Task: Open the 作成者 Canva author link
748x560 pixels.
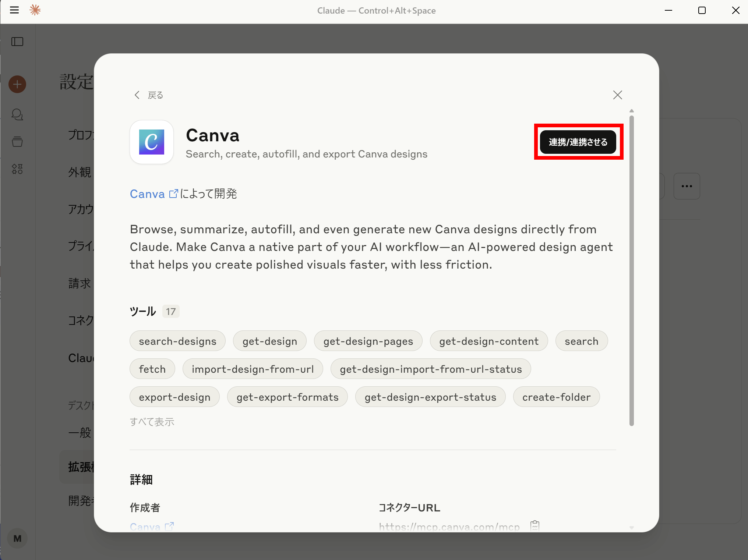Action: click(152, 527)
